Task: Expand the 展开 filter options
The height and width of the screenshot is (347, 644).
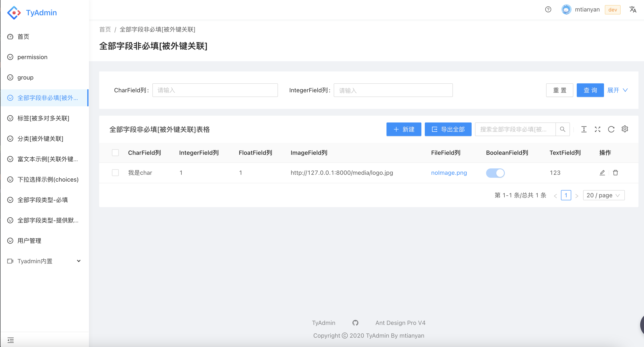Action: 617,90
